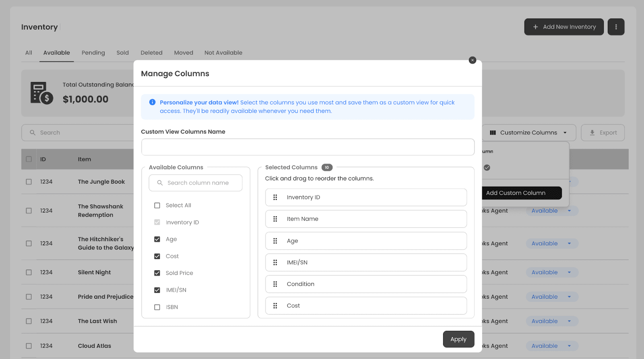Click the inventory search magnifier icon
Screen dimensions: 644x359
click(x=33, y=133)
